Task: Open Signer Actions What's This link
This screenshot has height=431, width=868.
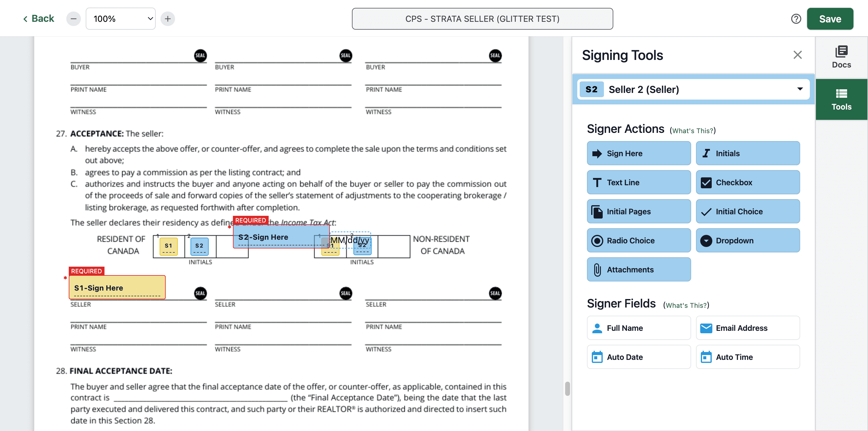Action: point(692,131)
